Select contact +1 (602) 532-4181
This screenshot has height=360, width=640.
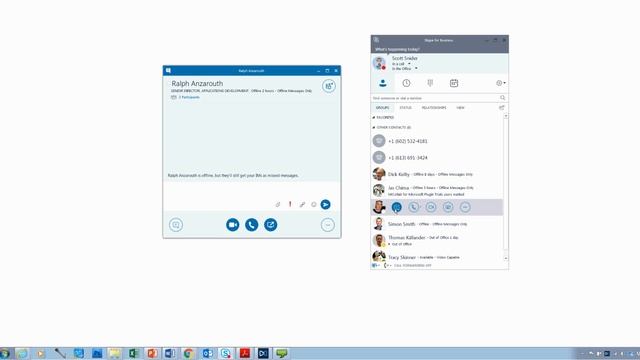[437, 141]
